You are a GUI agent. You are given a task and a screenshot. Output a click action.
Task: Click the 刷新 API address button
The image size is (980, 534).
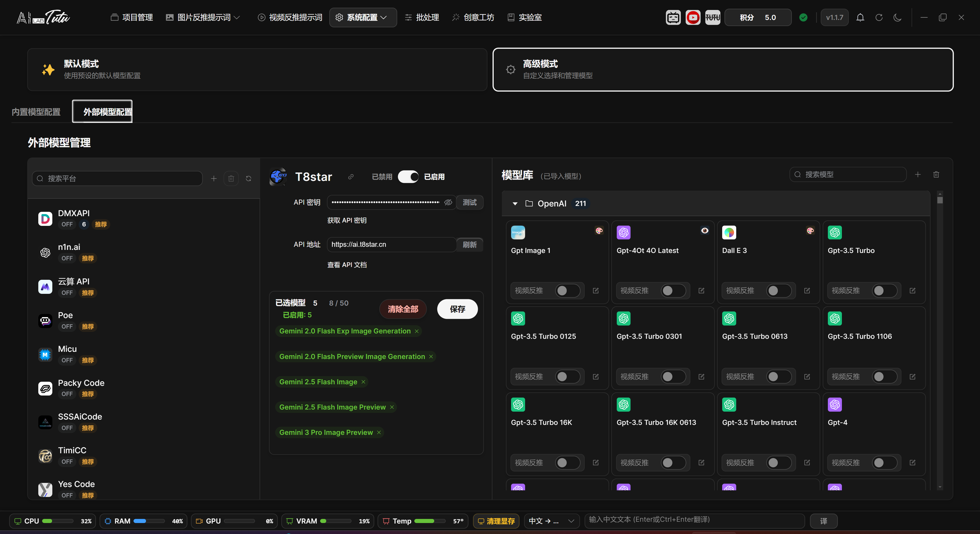click(x=469, y=245)
